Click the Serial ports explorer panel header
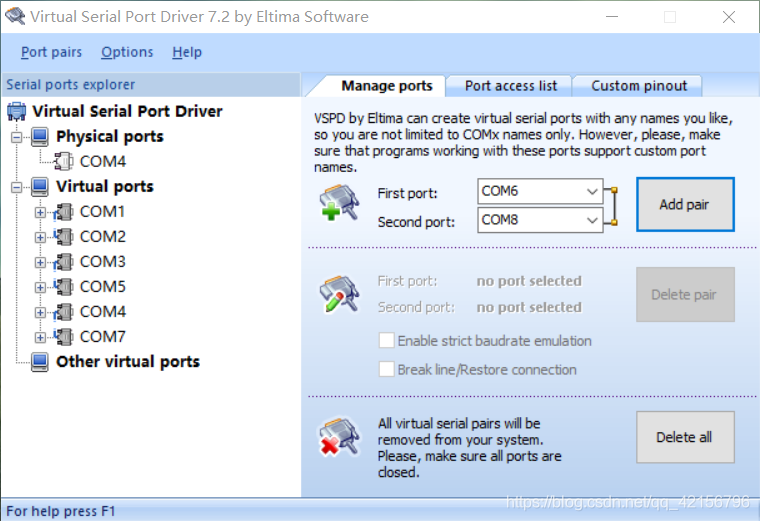The image size is (760, 521). (151, 85)
